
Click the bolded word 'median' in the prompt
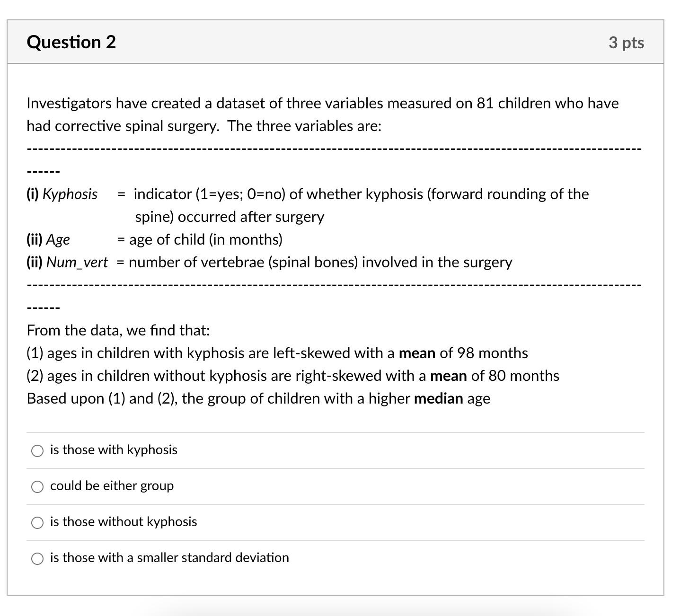pos(438,399)
